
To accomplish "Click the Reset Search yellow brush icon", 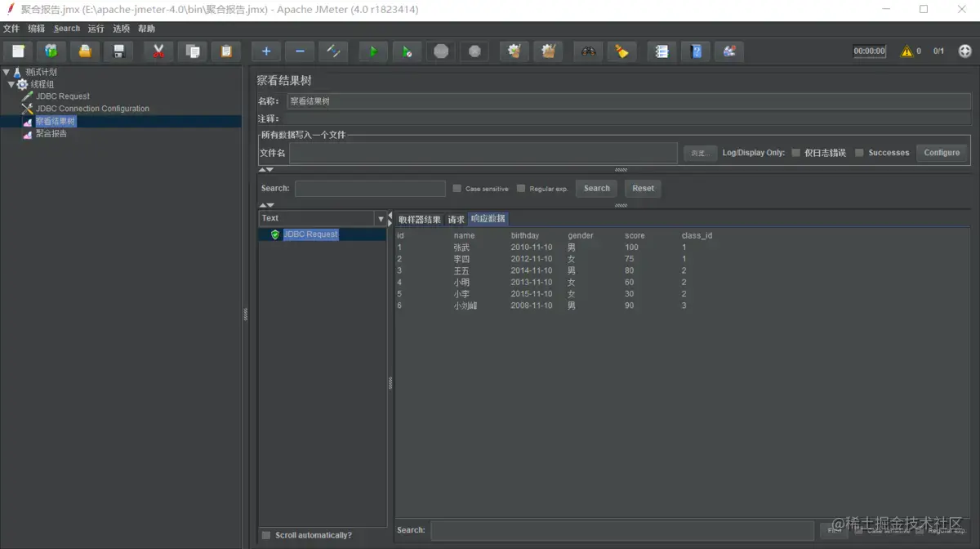I will 621,51.
